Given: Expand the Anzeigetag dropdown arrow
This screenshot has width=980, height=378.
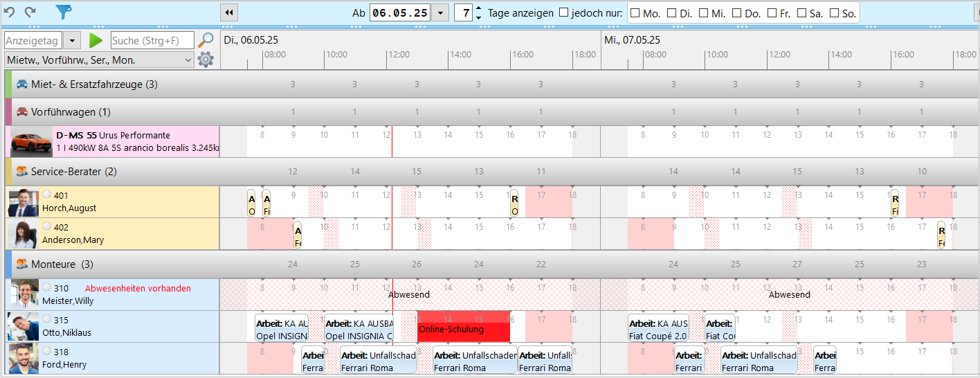Looking at the screenshot, I should point(72,40).
